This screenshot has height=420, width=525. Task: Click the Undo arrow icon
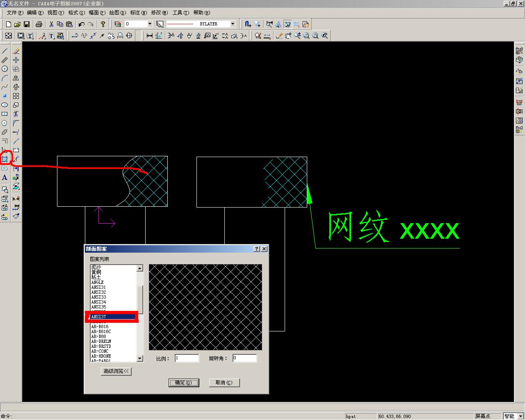[x=82, y=24]
